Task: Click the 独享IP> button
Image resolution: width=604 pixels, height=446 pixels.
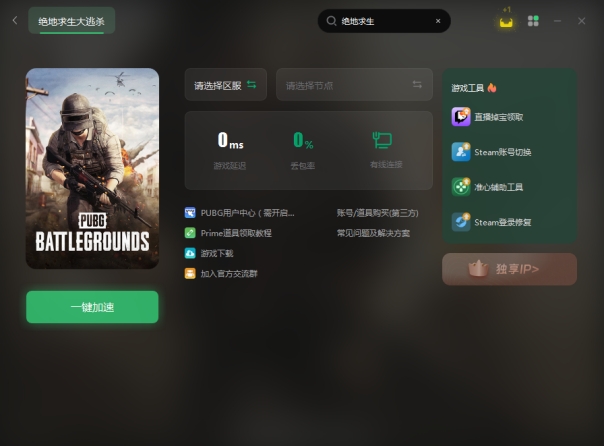Action: tap(509, 269)
